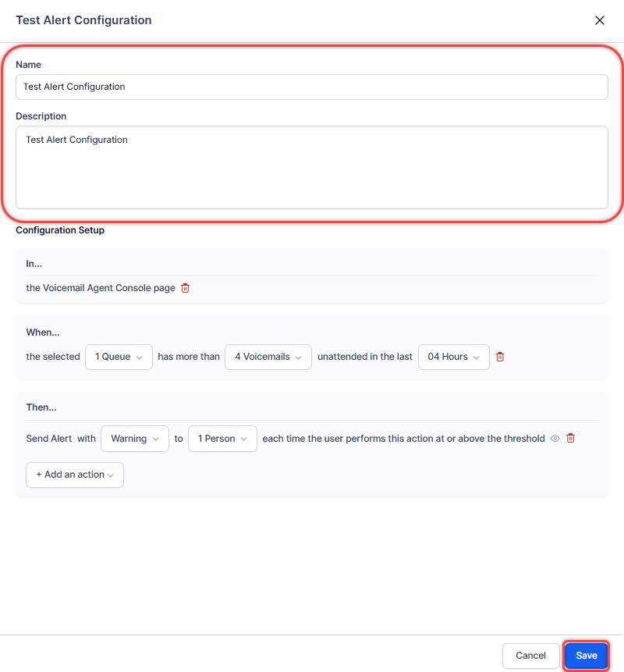
Task: Open the 1 Person recipient dropdown
Action: (x=222, y=439)
